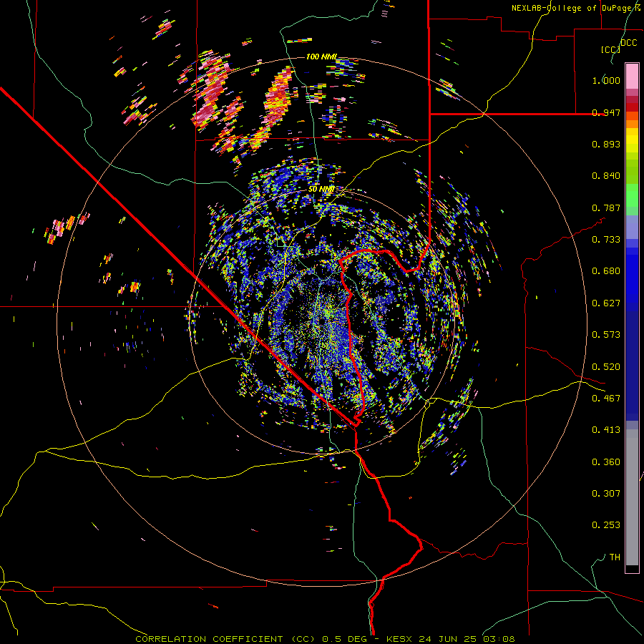
Task: Select the 0.893 legend value
Action: coord(606,144)
